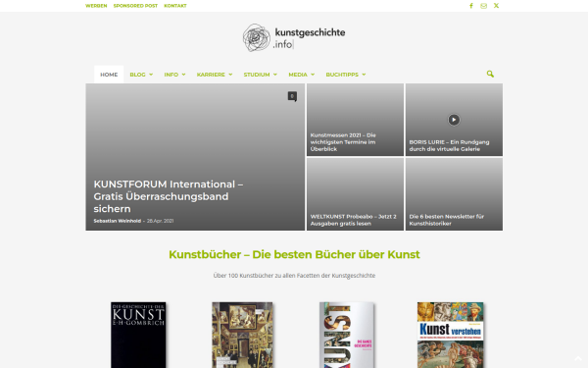The image size is (588, 368).
Task: Open the 6 besten Newsletter article
Action: [446, 220]
